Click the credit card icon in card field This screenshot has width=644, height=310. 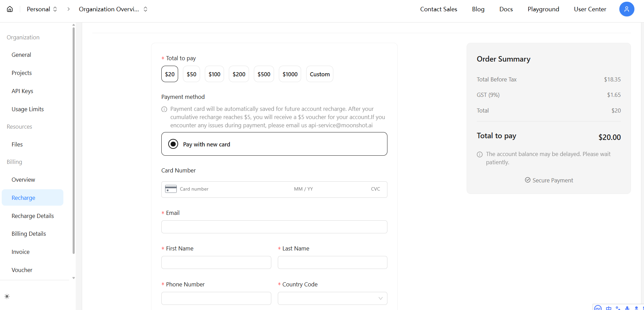pyautogui.click(x=171, y=189)
